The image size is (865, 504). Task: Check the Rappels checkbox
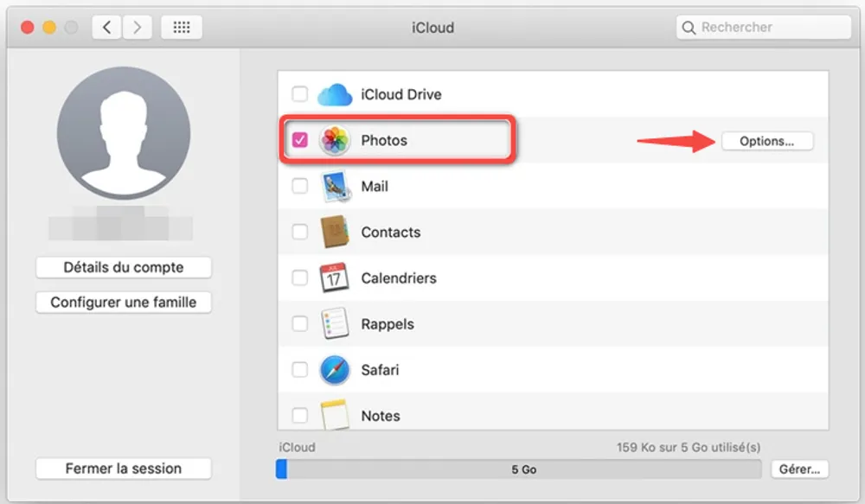point(299,323)
